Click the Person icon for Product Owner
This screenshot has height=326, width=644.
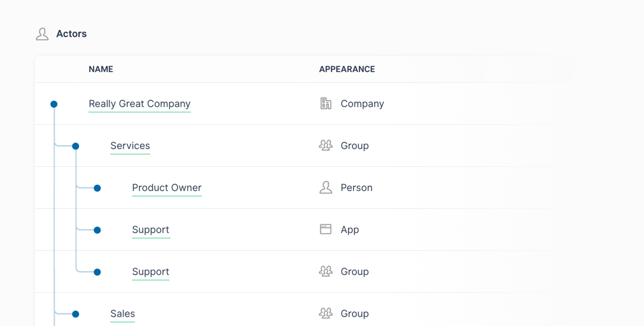click(326, 187)
